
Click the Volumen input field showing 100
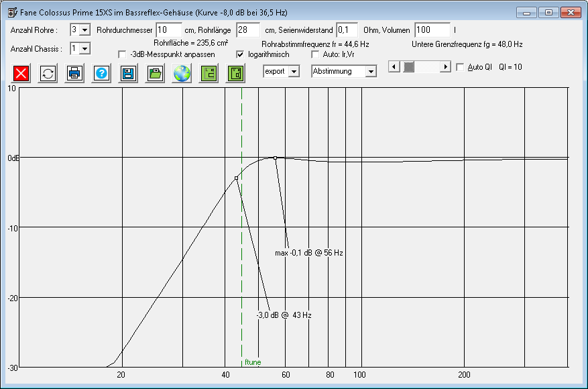coord(432,30)
